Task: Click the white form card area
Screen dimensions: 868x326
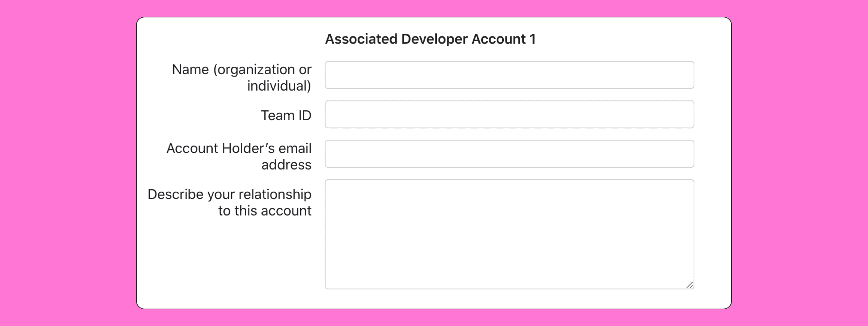Action: pos(231,261)
